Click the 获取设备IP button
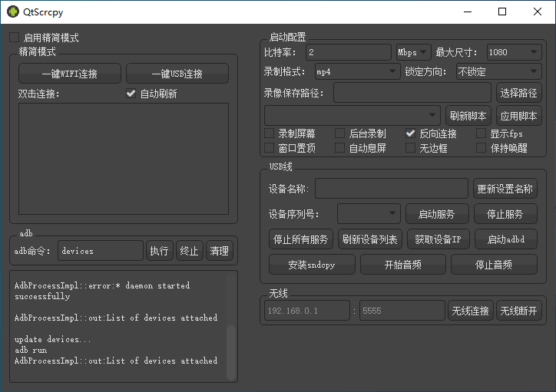Viewport: 556px width, 392px height. pyautogui.click(x=438, y=239)
